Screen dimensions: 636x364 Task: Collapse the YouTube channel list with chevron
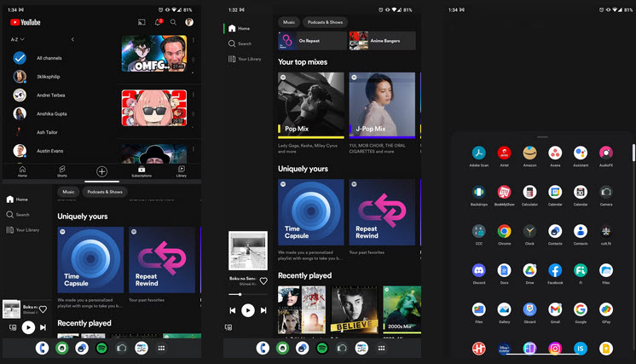72,39
